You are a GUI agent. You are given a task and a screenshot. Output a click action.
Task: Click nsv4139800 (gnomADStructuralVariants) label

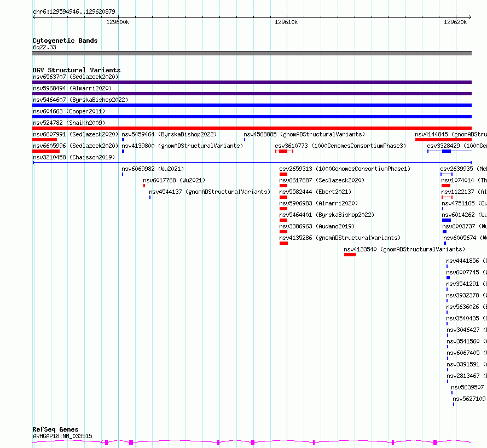pos(182,146)
